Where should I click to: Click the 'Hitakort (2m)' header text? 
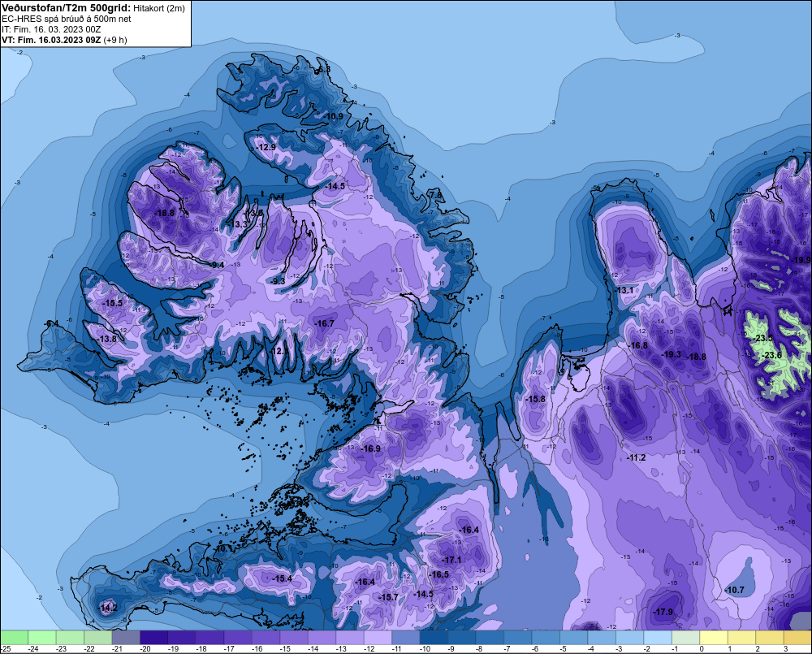[x=159, y=8]
